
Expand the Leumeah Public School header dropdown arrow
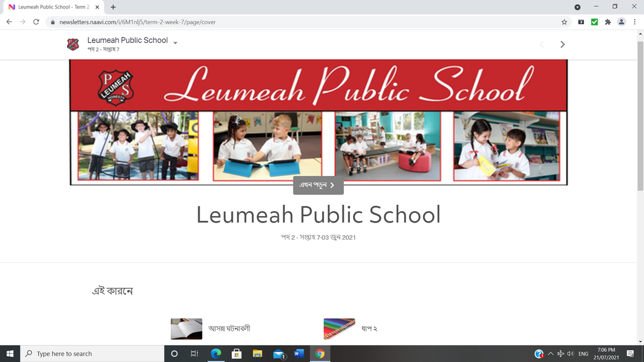(175, 42)
